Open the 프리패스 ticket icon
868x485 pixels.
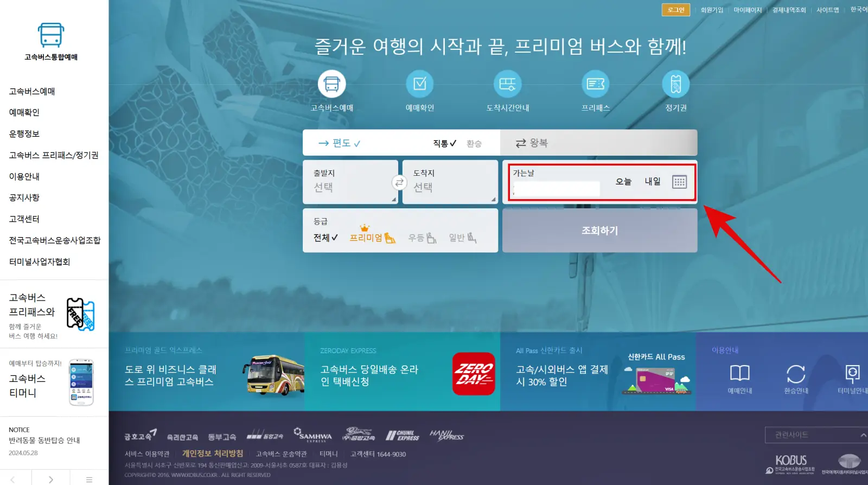point(596,84)
